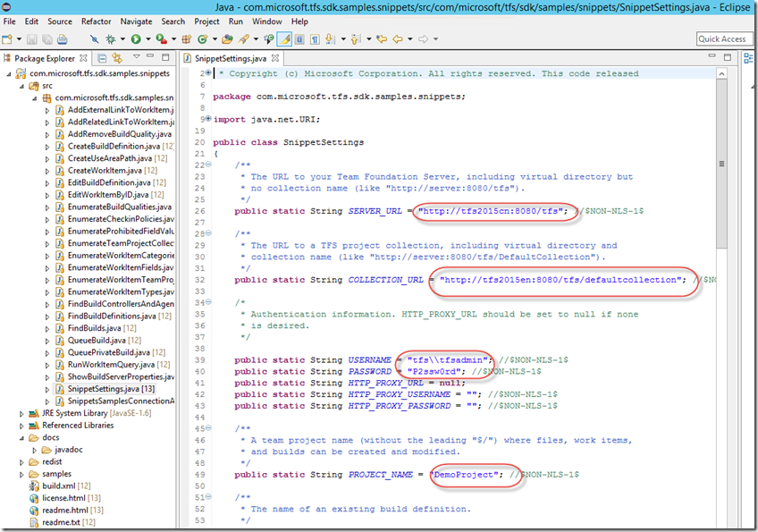The image size is (758, 532).
Task: Toggle folding of comment at line 45
Action: [208, 428]
